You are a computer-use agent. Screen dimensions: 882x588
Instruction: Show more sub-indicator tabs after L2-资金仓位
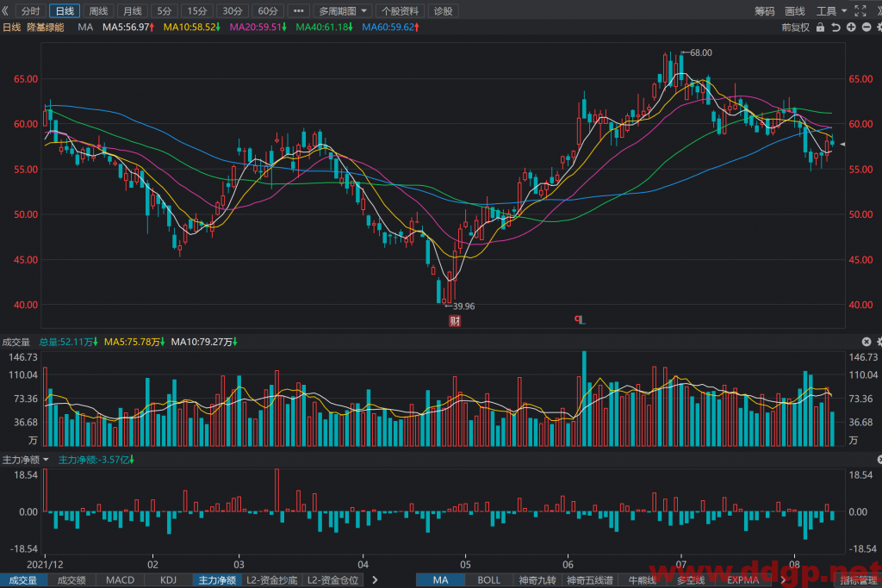pos(376,579)
